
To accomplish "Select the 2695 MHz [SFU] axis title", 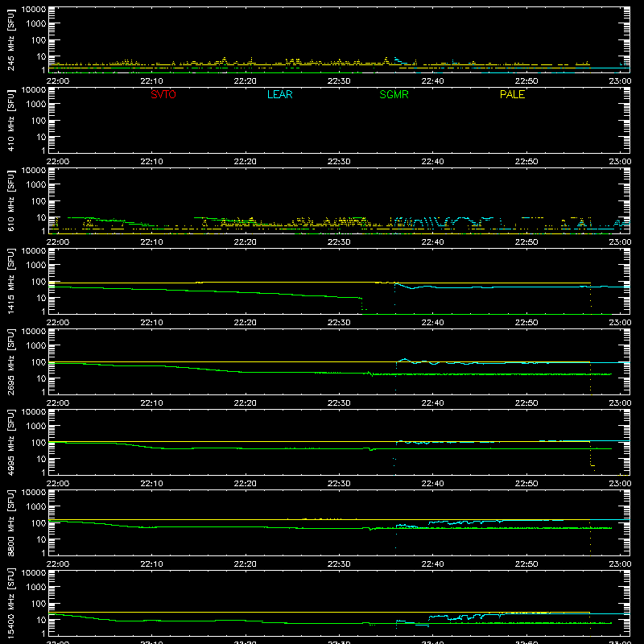I will 11,361.
